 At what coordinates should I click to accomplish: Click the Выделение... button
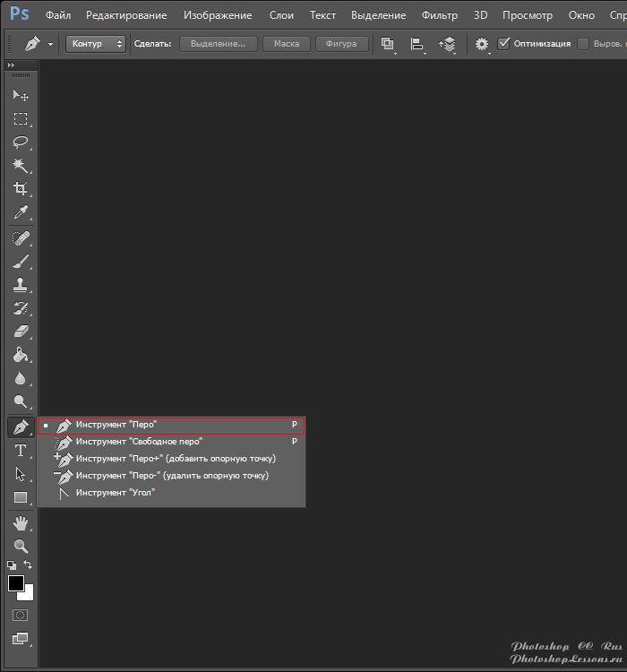point(218,43)
